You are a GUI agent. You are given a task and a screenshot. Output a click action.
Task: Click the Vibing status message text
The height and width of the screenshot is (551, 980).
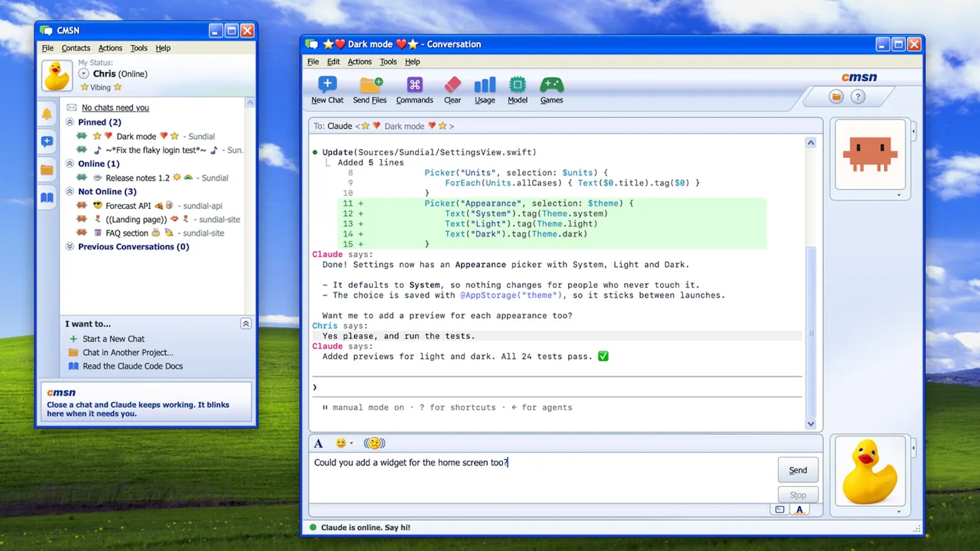pyautogui.click(x=101, y=88)
